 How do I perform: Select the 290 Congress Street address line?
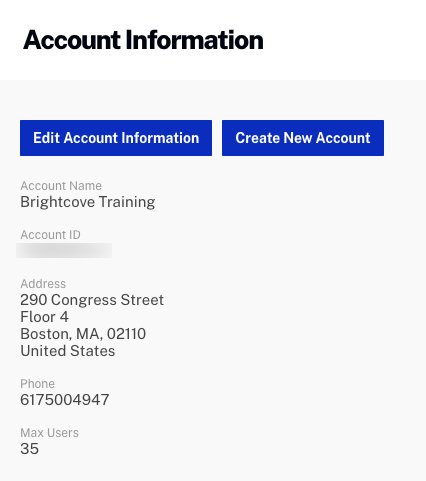92,300
